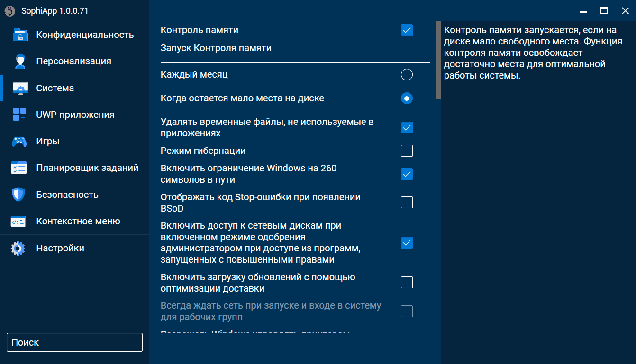
Task: Open UWP-приложения using its tiles icon
Action: (x=19, y=115)
